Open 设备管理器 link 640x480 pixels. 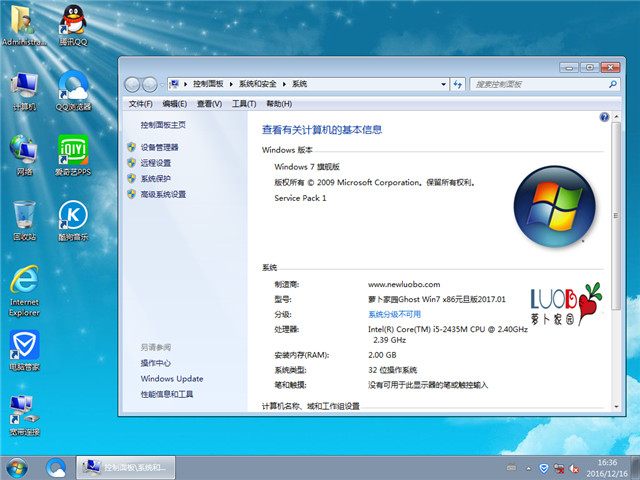click(x=159, y=147)
